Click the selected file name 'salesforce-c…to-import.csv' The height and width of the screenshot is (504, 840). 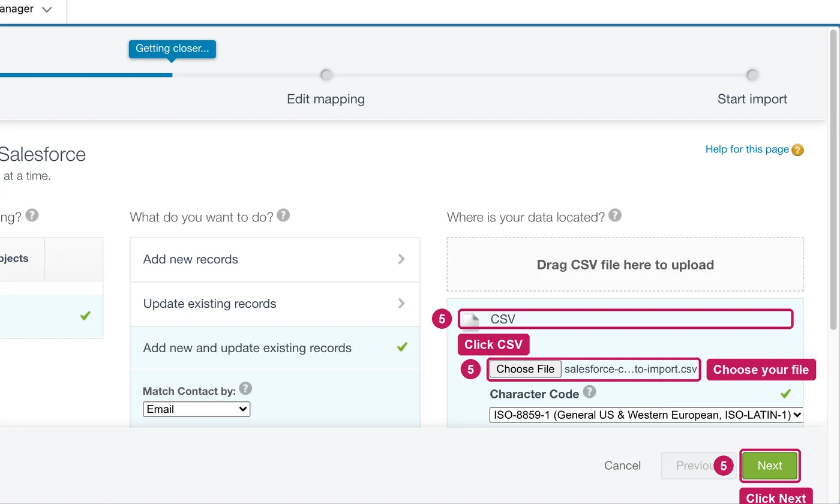click(x=631, y=369)
